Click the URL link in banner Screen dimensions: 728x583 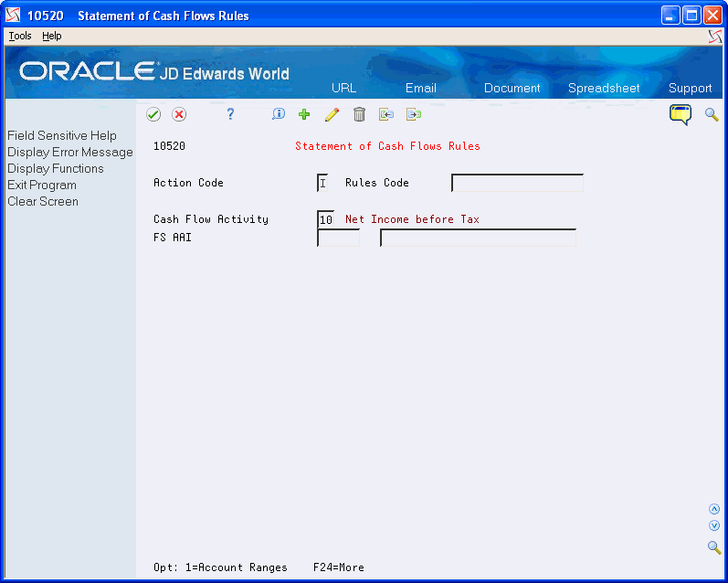(x=343, y=89)
